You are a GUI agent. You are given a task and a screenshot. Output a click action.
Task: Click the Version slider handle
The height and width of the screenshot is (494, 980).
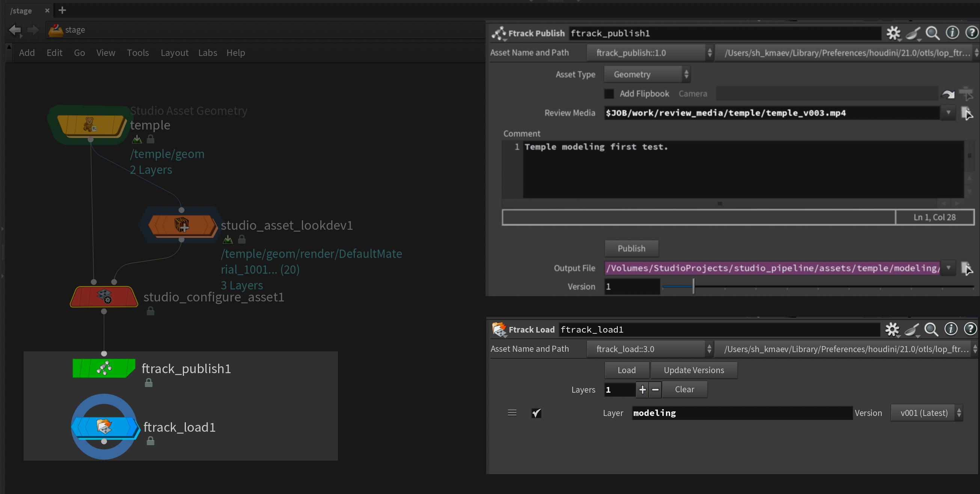694,286
